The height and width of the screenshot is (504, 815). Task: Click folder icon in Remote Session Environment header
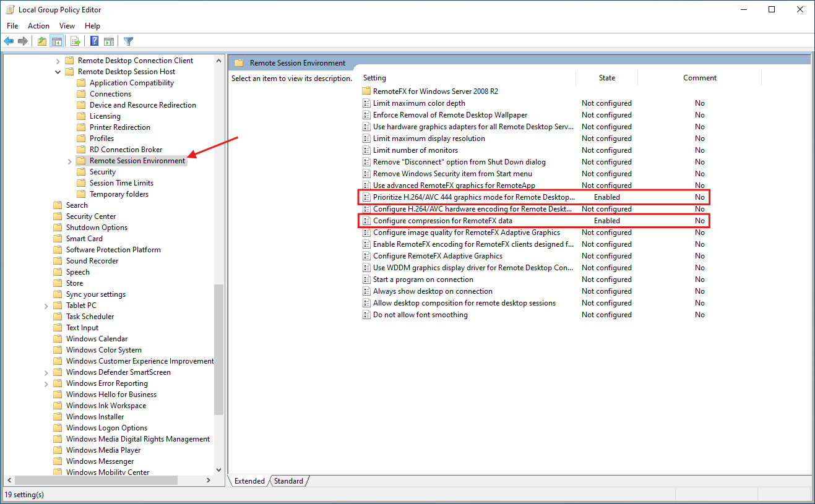pos(239,63)
